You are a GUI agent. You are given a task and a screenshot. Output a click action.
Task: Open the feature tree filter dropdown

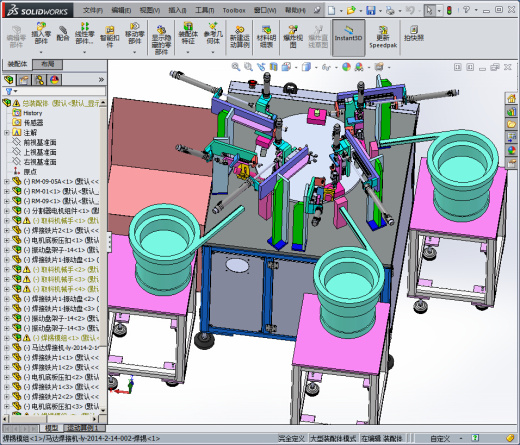(x=11, y=91)
